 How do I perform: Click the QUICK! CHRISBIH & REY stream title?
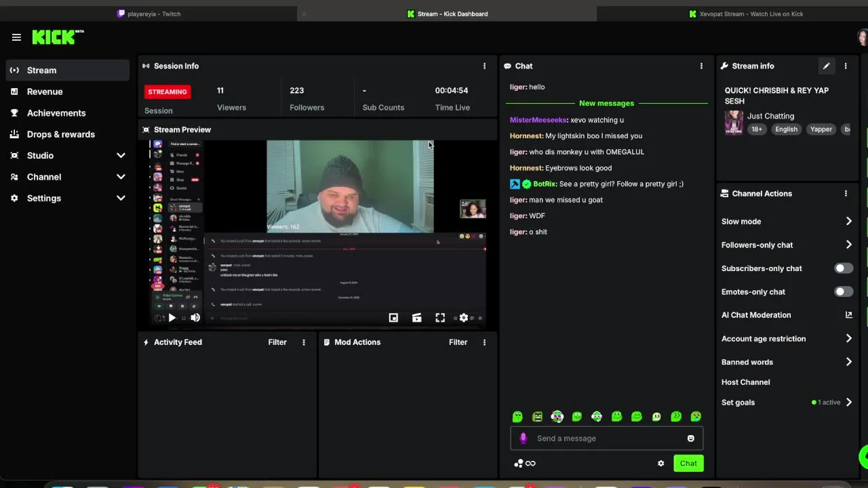pyautogui.click(x=776, y=96)
